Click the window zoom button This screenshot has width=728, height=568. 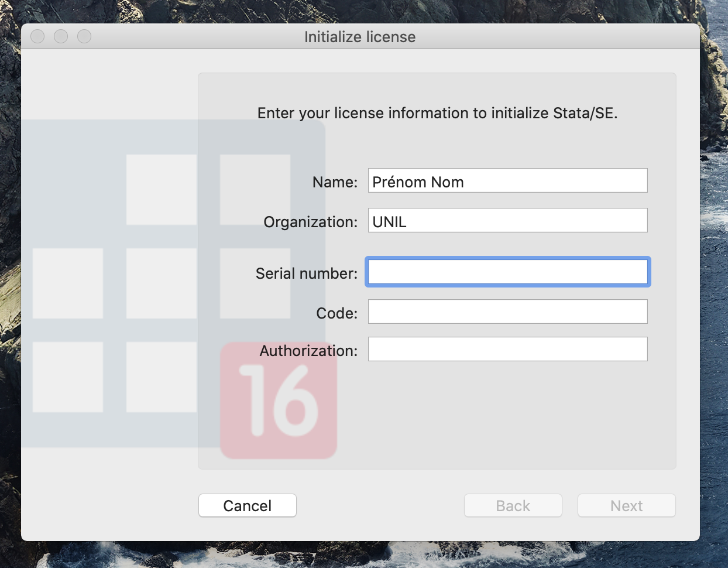tap(84, 36)
